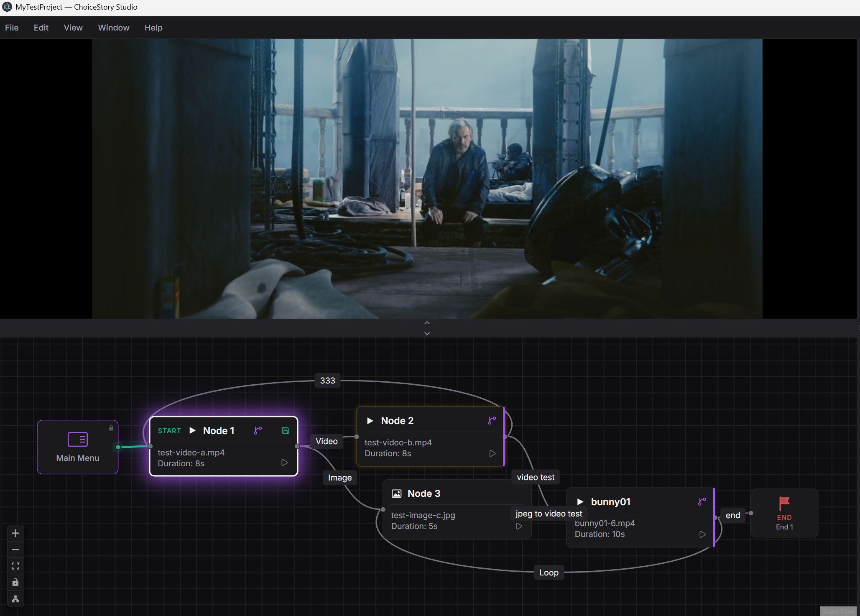Expand preview with the down chevron
The height and width of the screenshot is (616, 860).
point(427,333)
